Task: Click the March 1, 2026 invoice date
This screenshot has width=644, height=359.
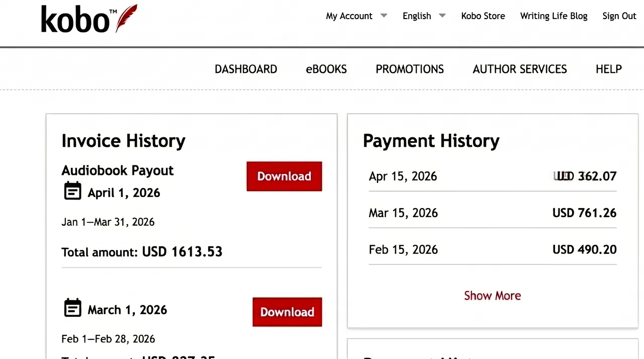Action: pyautogui.click(x=127, y=310)
